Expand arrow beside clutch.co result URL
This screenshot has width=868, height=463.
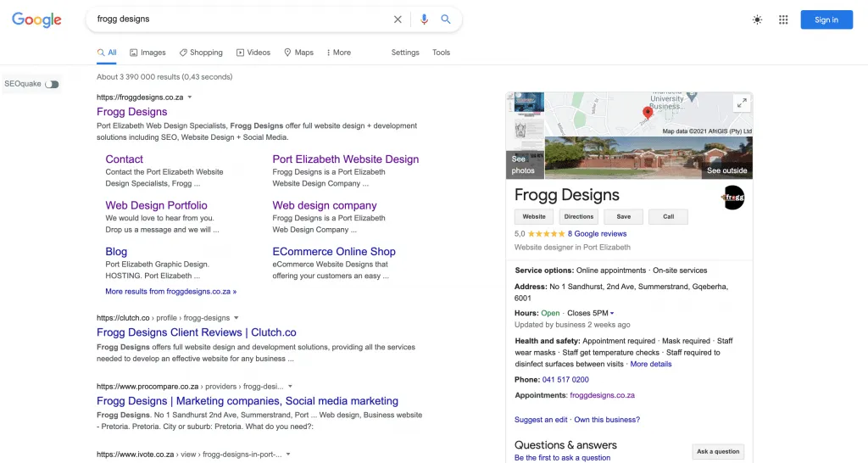pos(236,318)
